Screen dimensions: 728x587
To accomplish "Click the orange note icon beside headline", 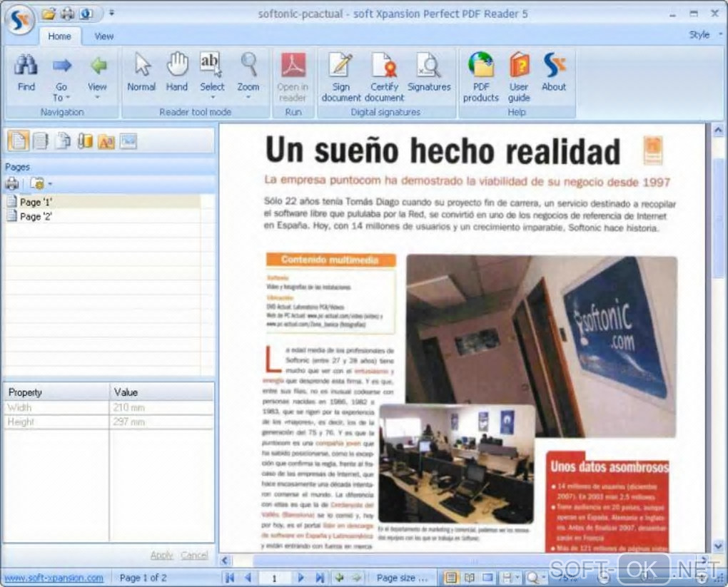I will 652,150.
